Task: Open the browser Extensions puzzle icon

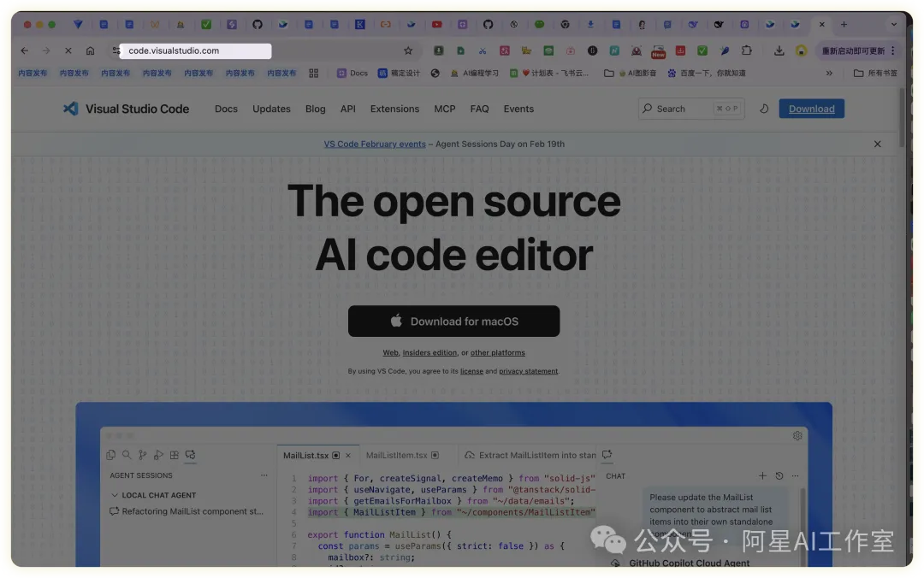Action: coord(747,50)
